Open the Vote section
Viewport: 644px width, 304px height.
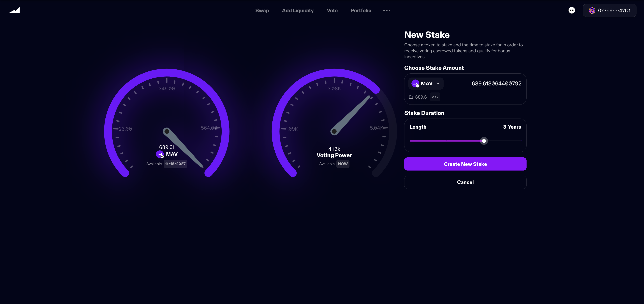(332, 10)
